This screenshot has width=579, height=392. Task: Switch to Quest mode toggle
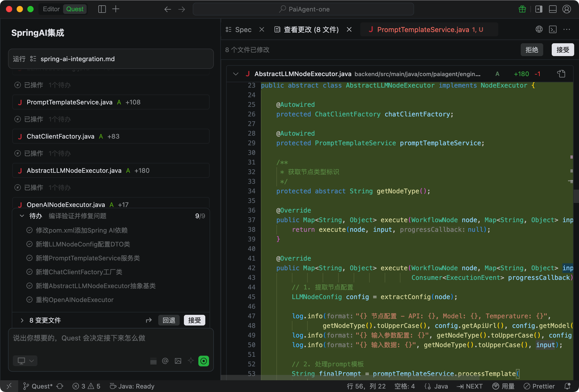[75, 9]
